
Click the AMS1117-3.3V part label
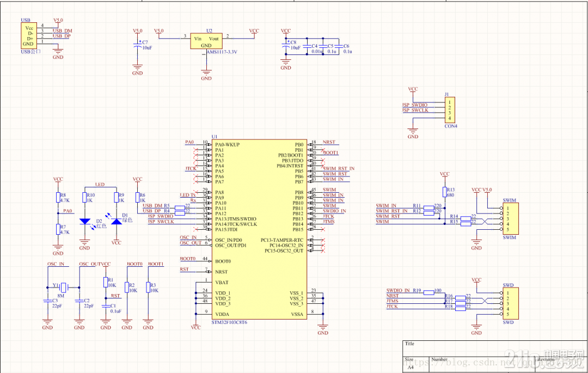[222, 52]
